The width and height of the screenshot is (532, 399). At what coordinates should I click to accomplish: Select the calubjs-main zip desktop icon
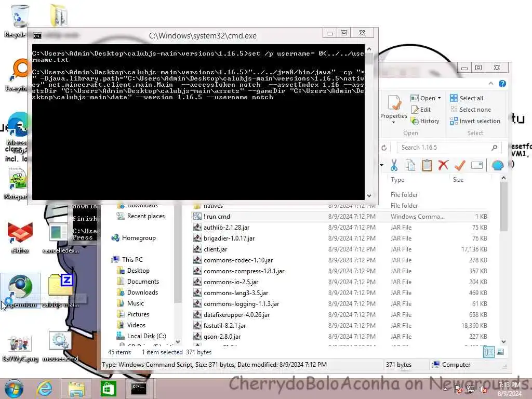pyautogui.click(x=60, y=291)
